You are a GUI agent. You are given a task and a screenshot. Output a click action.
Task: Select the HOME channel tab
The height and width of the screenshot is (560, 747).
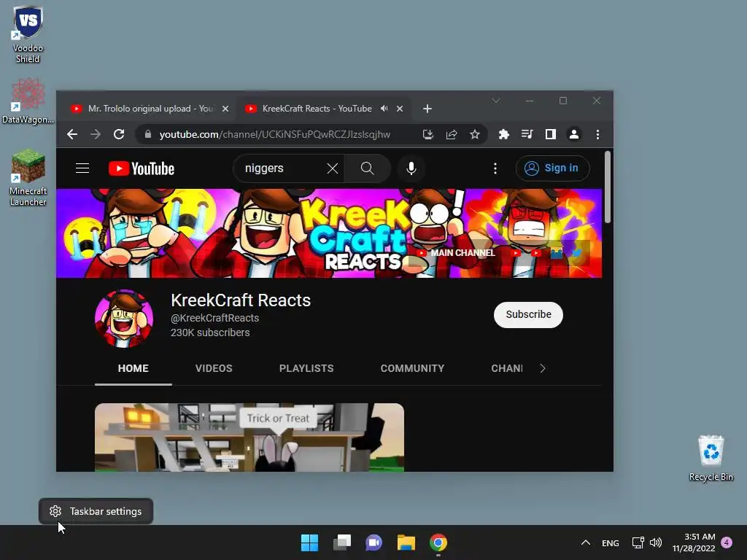click(133, 368)
